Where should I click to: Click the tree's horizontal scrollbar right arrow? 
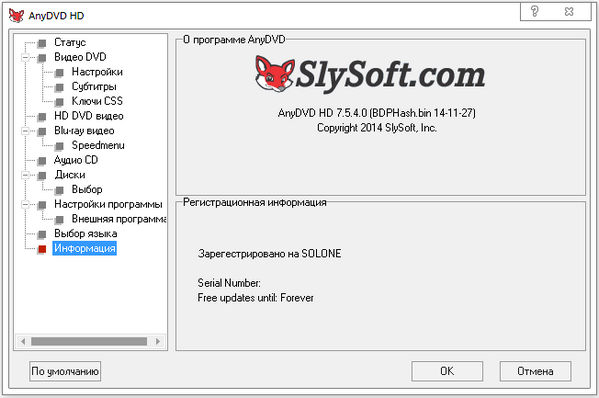click(x=158, y=341)
